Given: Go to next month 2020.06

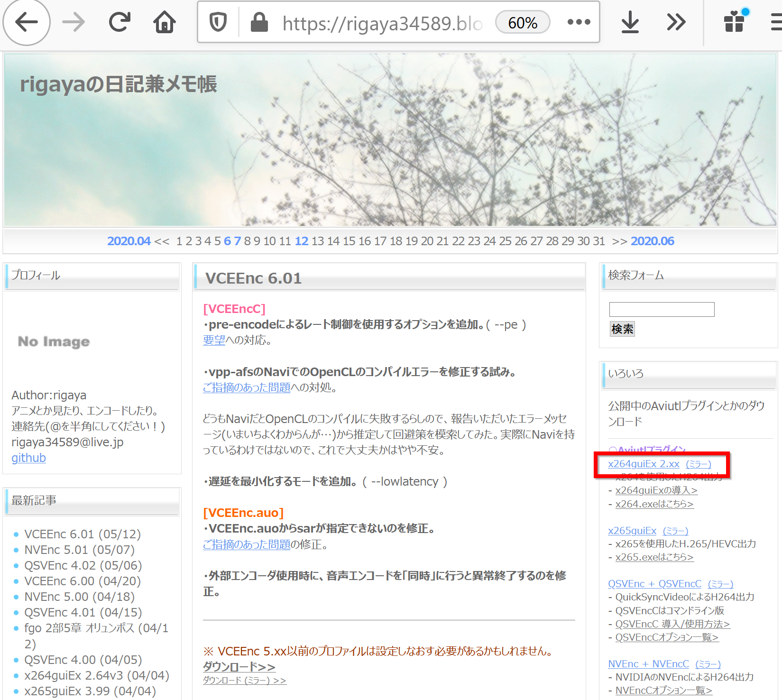Looking at the screenshot, I should (x=652, y=241).
